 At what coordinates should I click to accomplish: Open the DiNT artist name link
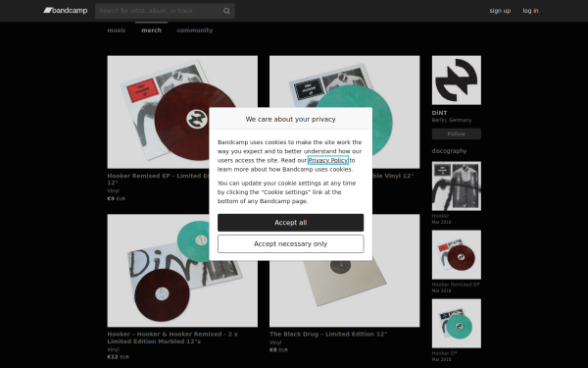(x=439, y=113)
